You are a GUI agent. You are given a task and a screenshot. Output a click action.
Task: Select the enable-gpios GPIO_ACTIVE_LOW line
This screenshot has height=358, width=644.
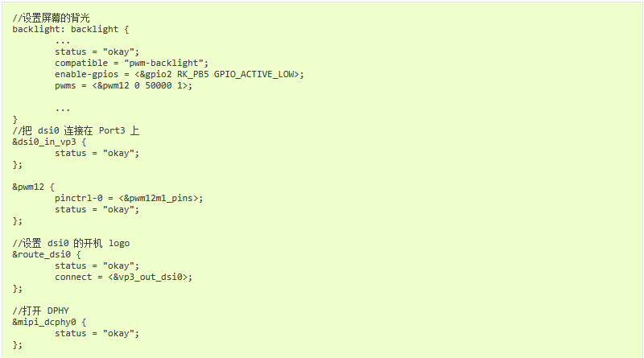pos(179,74)
